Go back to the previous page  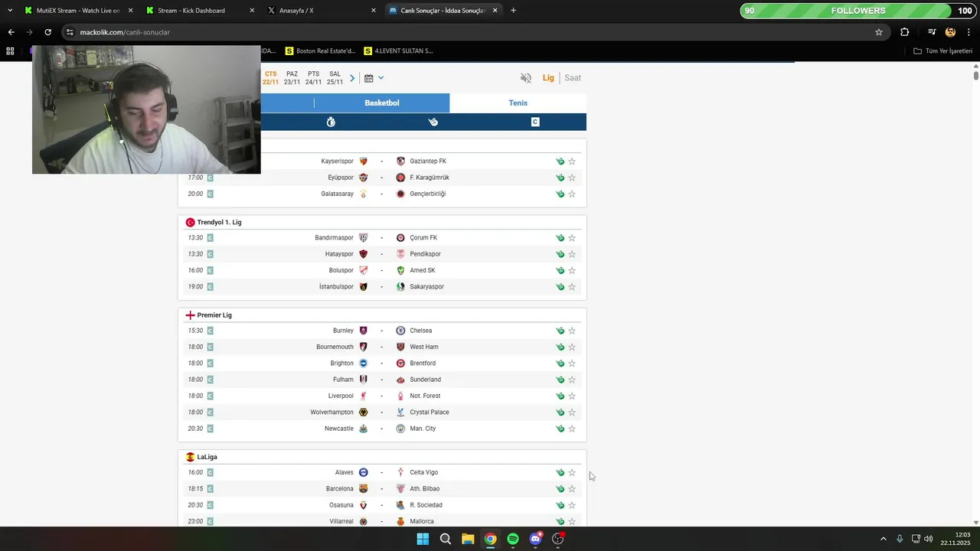[x=11, y=32]
